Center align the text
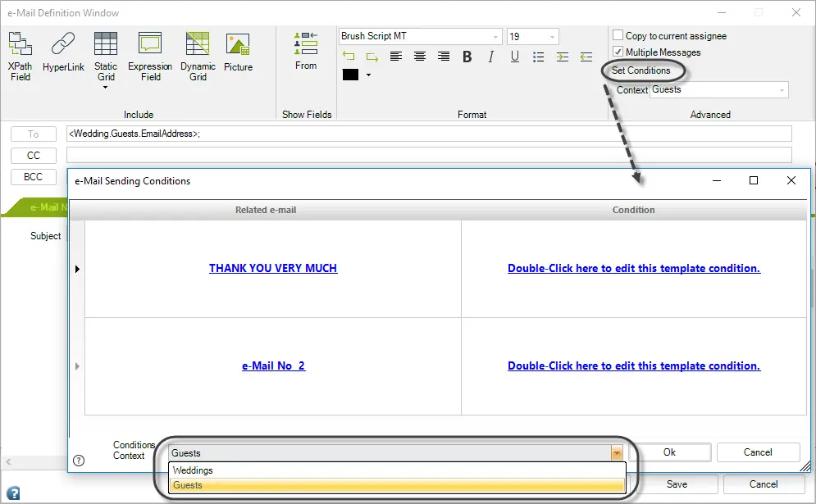The image size is (816, 504). [419, 57]
